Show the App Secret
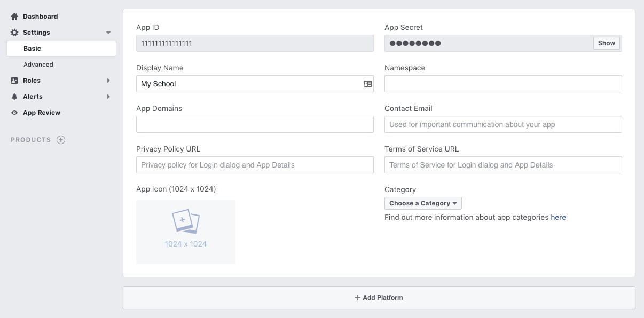Image resolution: width=644 pixels, height=318 pixels. point(606,43)
